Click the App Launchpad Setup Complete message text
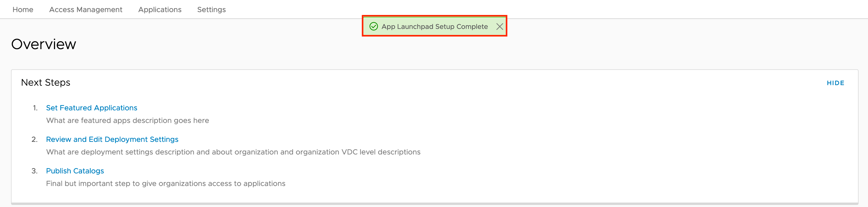The image size is (868, 207). point(434,26)
